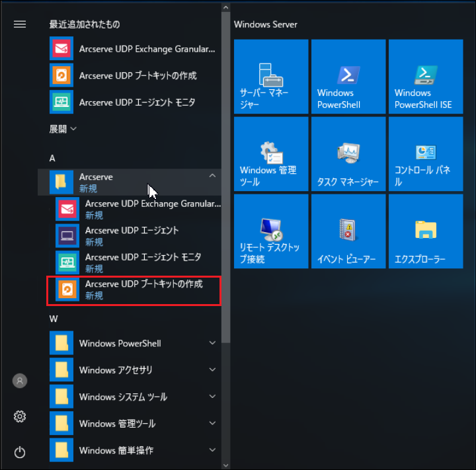Expand Windows 管理ツール folder chevron
Viewport: 476px width, 470px height.
[212, 423]
